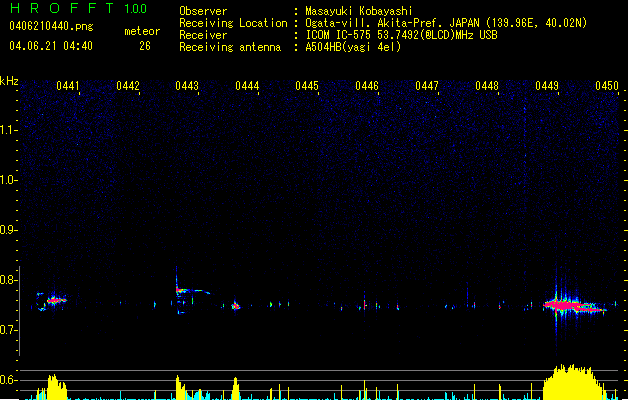This screenshot has height=400, width=629.
Task: Click the 0444 time marker
Action: 247,86
